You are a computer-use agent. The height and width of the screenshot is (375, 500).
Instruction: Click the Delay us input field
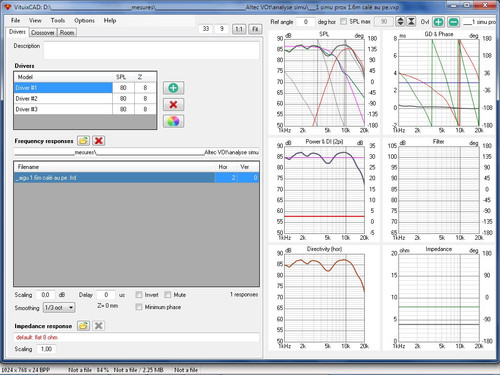click(106, 295)
